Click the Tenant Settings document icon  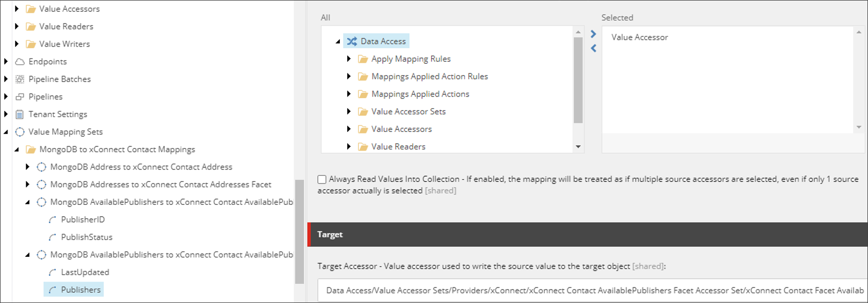click(x=20, y=114)
